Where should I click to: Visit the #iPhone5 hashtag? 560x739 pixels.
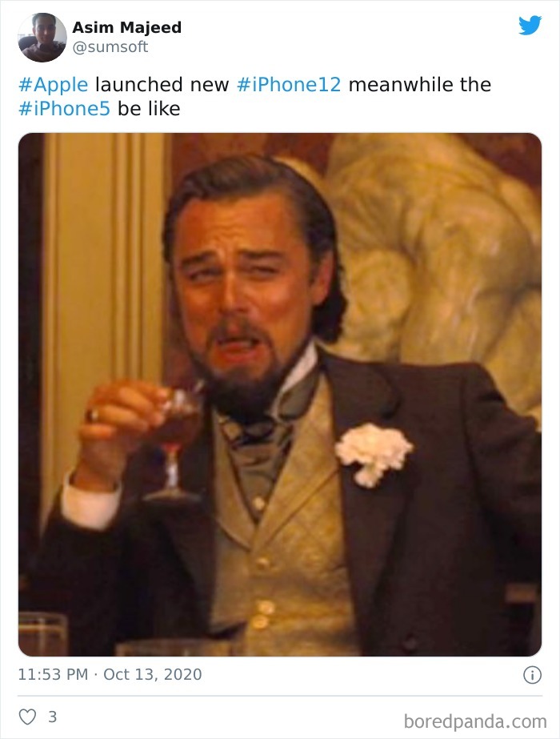click(64, 109)
